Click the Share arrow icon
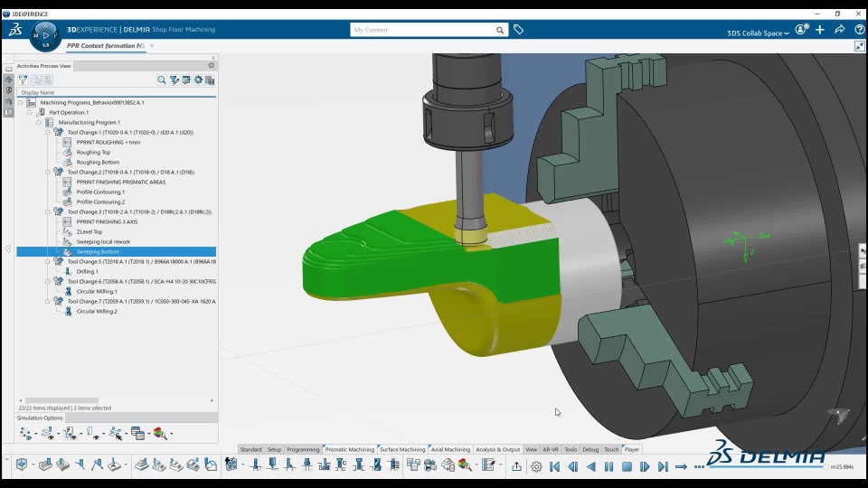 (840, 30)
